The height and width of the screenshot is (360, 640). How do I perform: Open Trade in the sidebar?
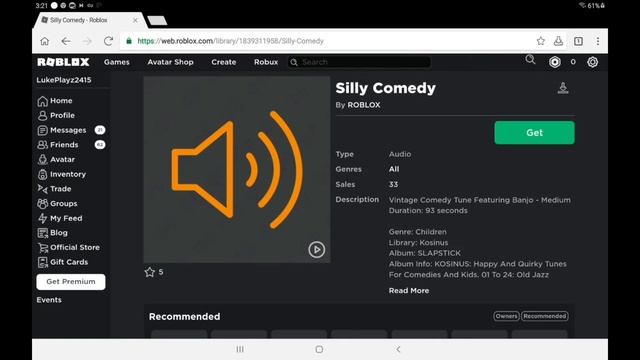pos(54,189)
